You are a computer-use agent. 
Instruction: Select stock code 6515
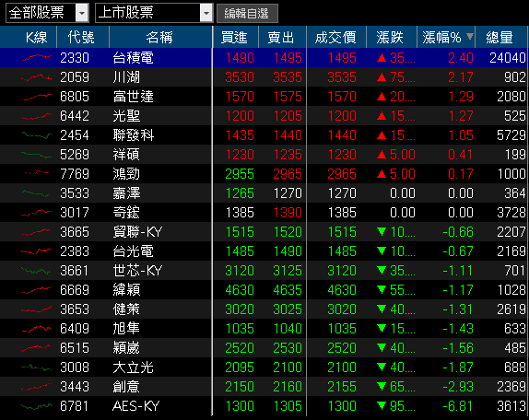(75, 348)
